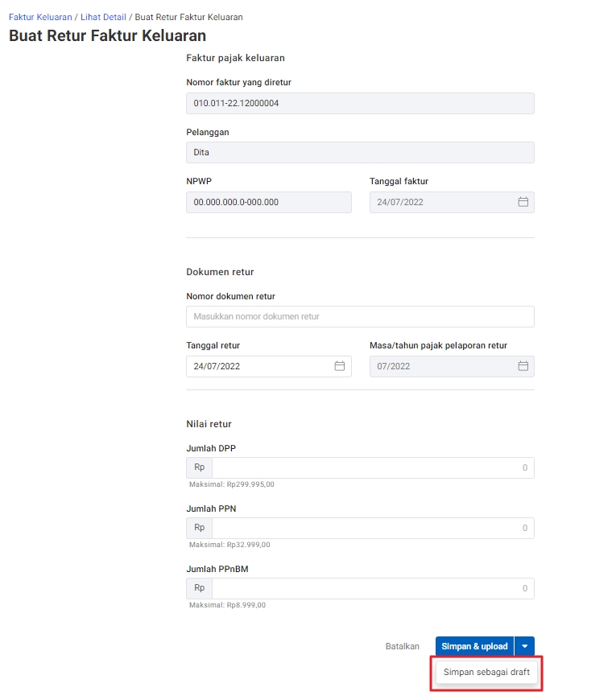The height and width of the screenshot is (700, 616).
Task: Open Lihat Detail breadcrumb link
Action: [x=103, y=17]
